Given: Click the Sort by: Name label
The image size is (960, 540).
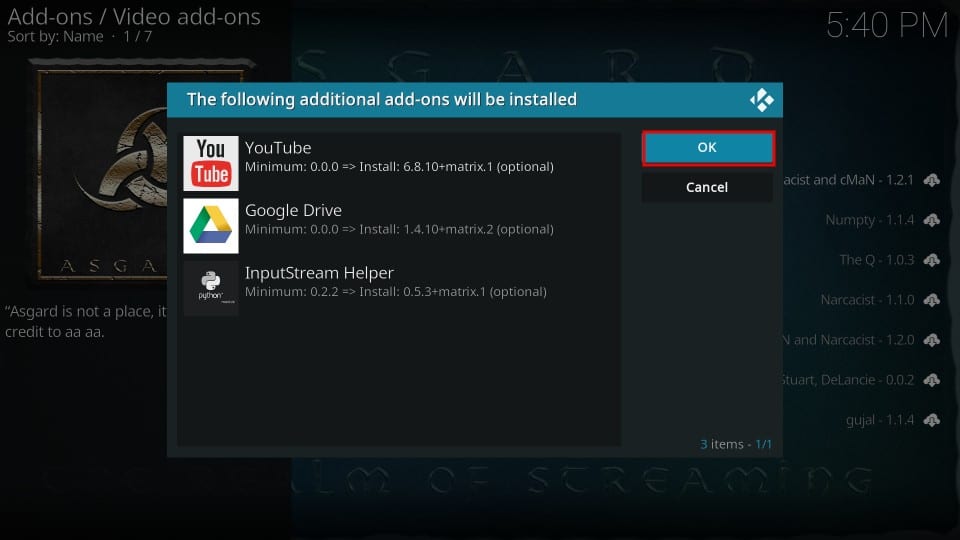Looking at the screenshot, I should pos(56,37).
